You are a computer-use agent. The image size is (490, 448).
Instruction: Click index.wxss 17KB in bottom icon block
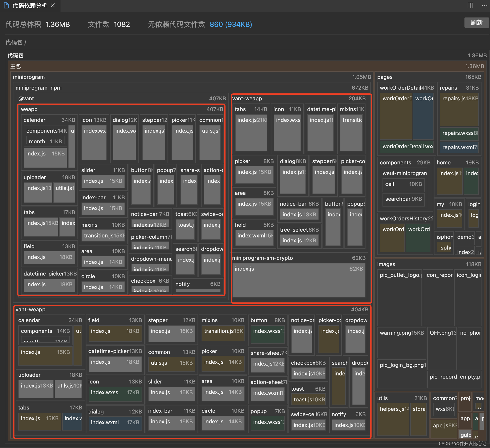coord(115,394)
